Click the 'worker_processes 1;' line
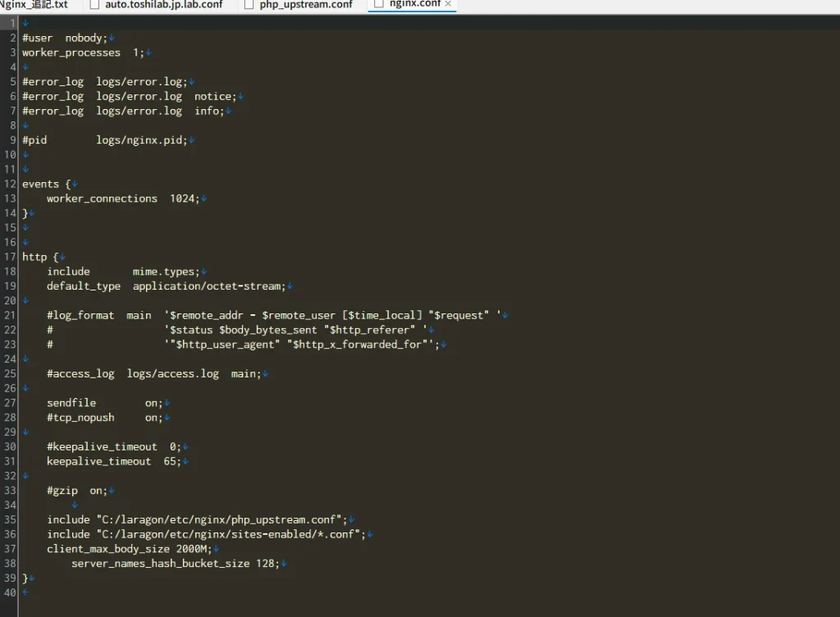Image resolution: width=840 pixels, height=617 pixels. (83, 53)
